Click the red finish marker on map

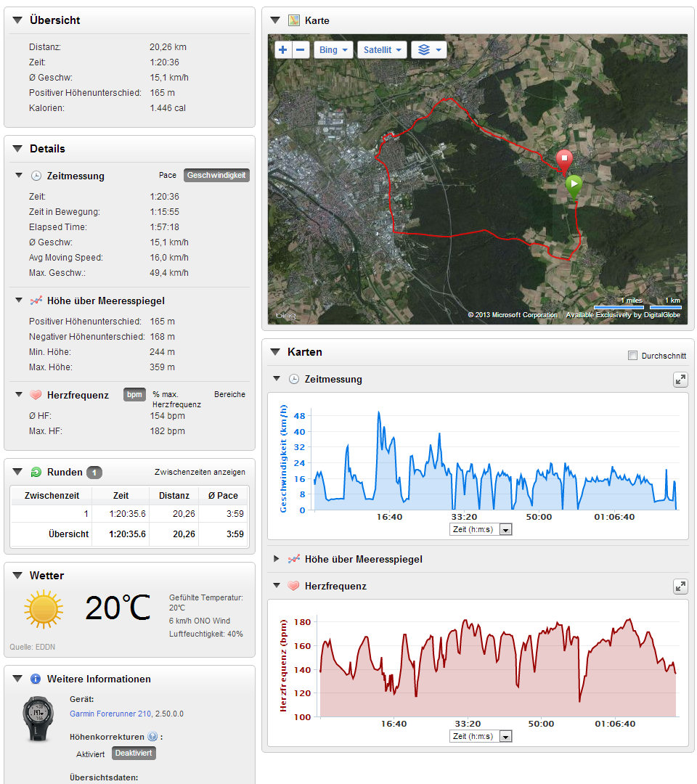tap(563, 160)
